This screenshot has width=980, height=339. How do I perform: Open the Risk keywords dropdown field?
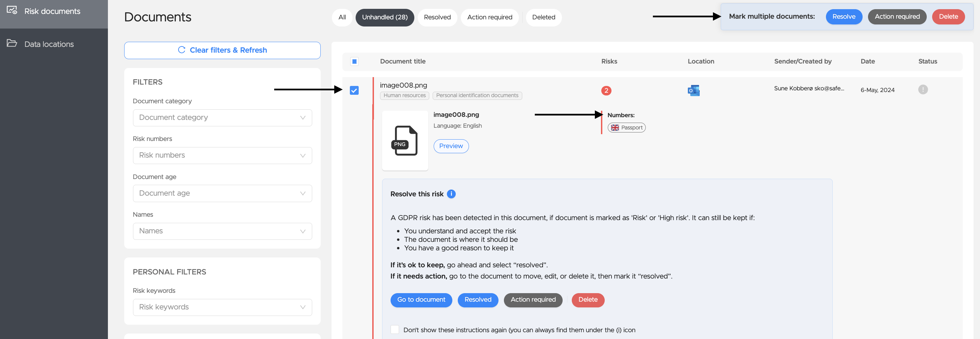[222, 307]
